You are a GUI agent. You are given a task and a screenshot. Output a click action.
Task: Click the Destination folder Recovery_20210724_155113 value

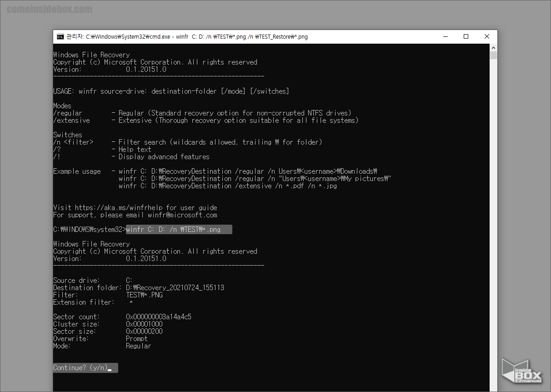[x=175, y=288]
